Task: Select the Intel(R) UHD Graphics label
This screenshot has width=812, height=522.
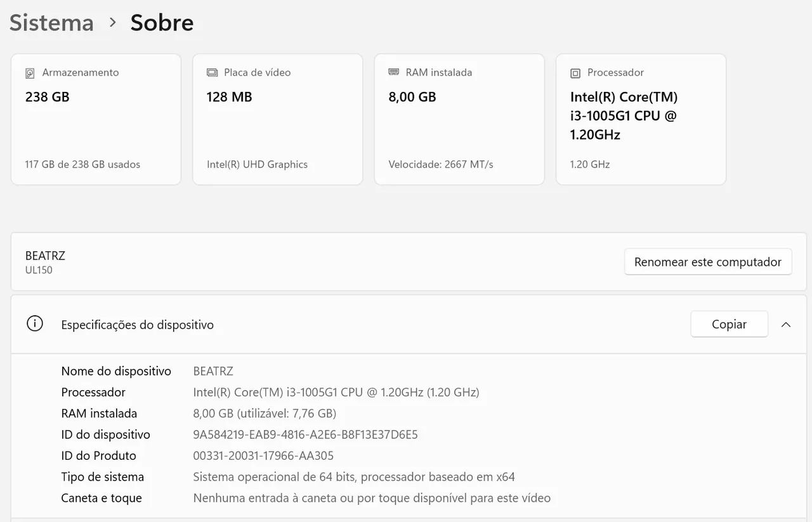Action: pos(257,164)
